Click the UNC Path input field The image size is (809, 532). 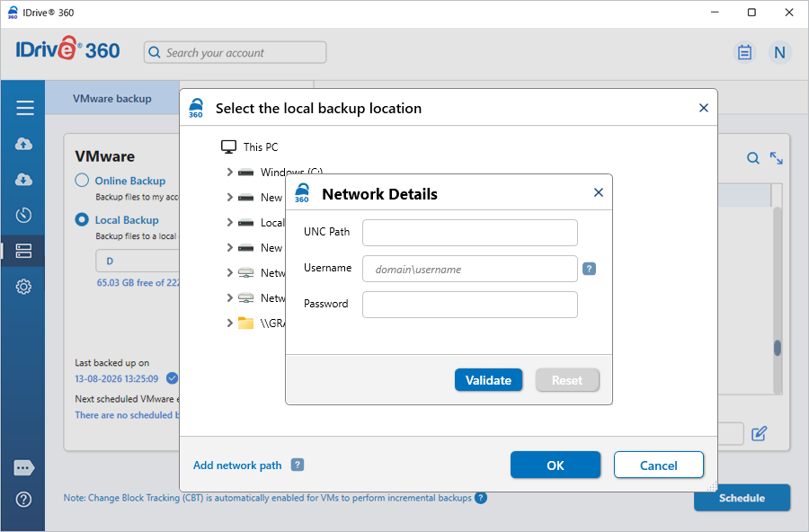coord(469,233)
